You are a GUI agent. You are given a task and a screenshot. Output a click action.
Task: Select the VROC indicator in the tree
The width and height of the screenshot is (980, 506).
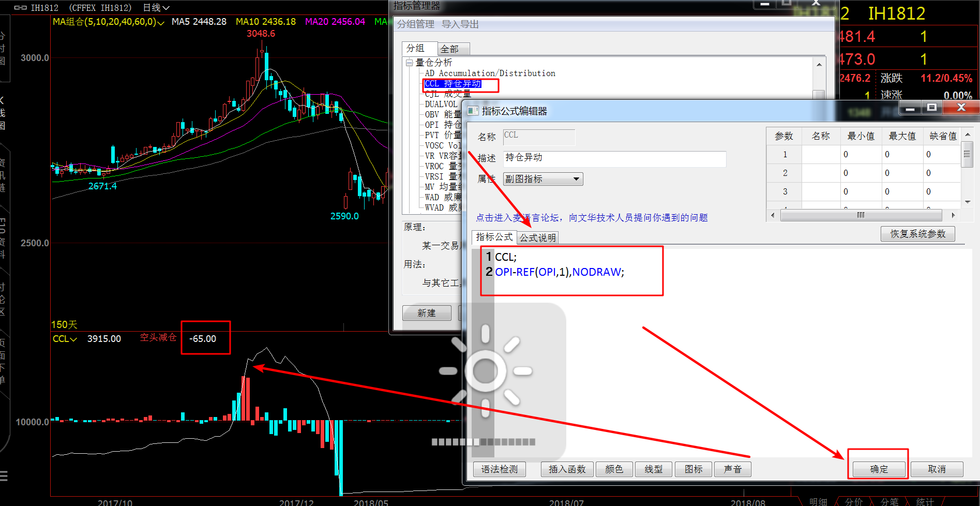(443, 166)
